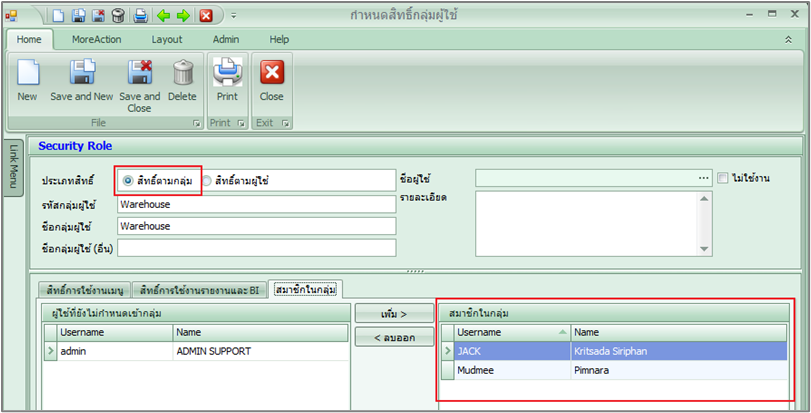Switch to the สิทธิ์การใช้งานเมนู tab
Image resolution: width=811 pixels, height=413 pixels.
click(84, 289)
